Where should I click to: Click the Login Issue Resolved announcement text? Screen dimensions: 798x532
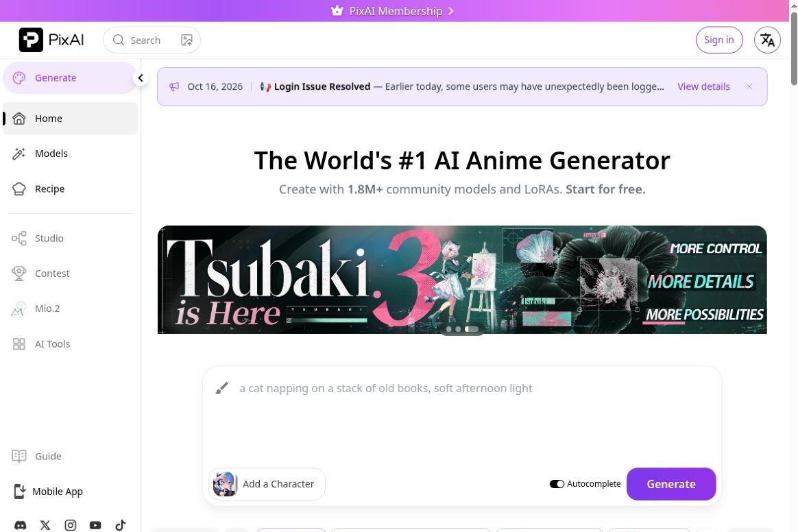322,86
